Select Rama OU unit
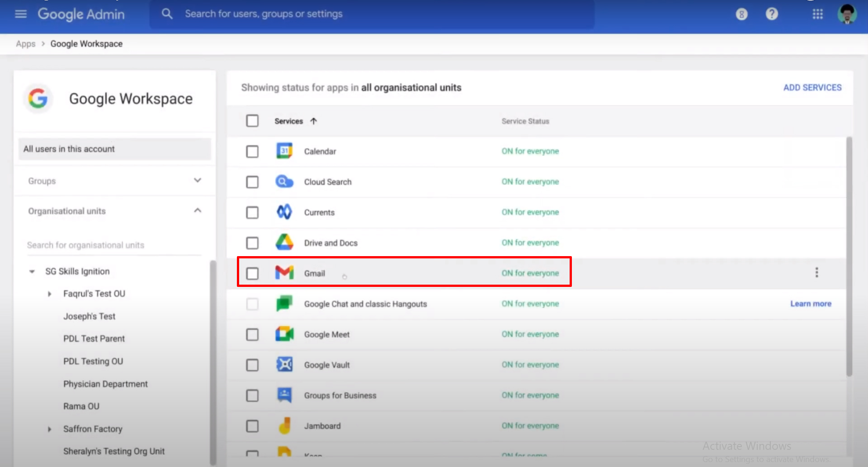 pyautogui.click(x=81, y=406)
